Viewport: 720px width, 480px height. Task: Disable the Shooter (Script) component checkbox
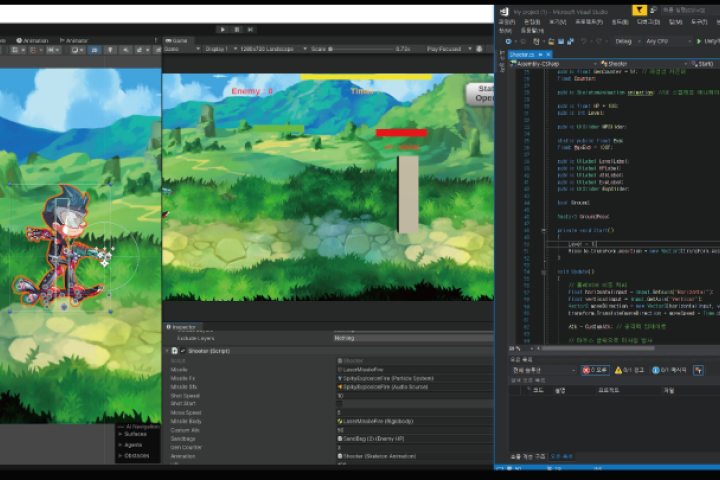[x=183, y=350]
